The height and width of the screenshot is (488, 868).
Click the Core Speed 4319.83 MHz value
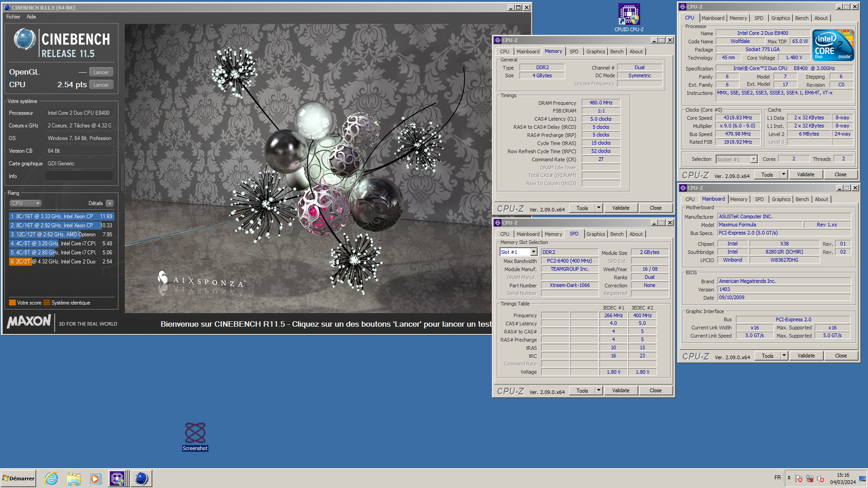[738, 117]
